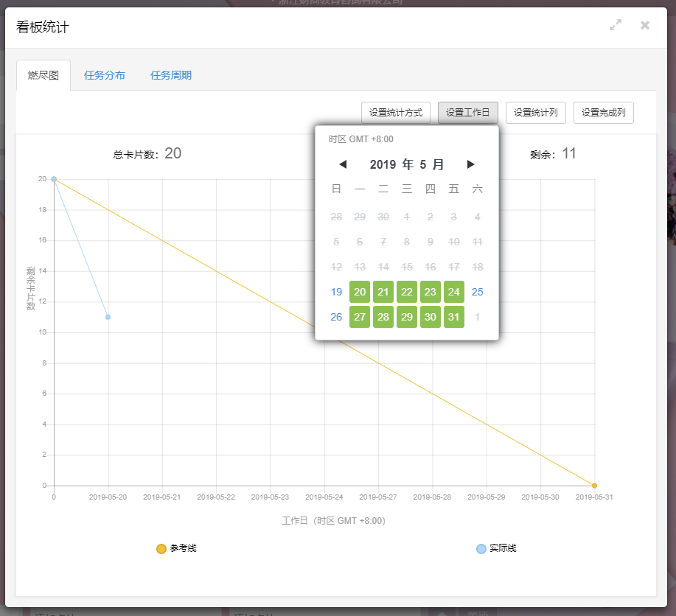
Task: Toggle workday May 23 in calendar
Action: pyautogui.click(x=431, y=292)
